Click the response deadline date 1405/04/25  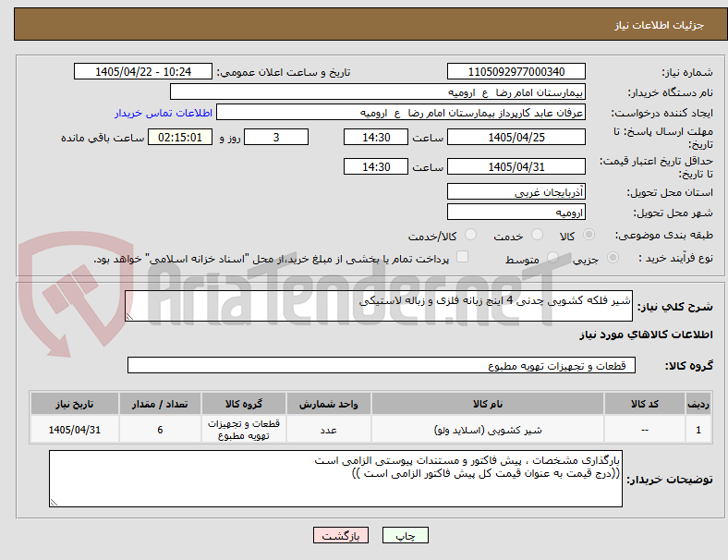pos(516,137)
